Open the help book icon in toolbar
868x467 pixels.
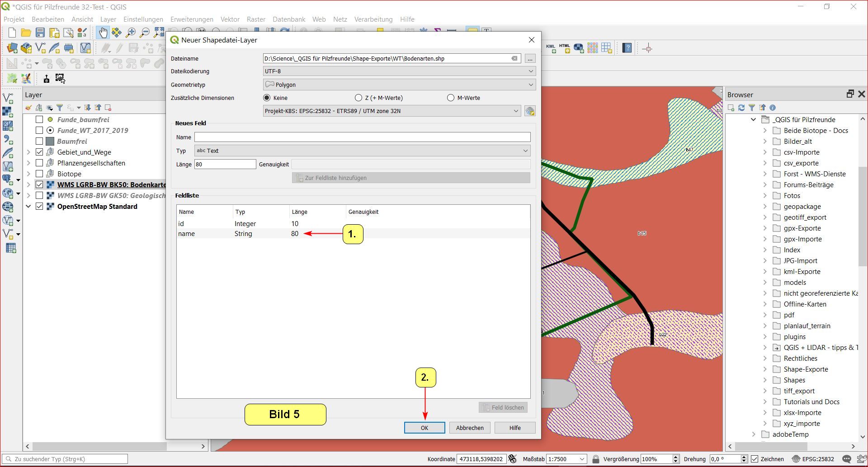(x=627, y=48)
